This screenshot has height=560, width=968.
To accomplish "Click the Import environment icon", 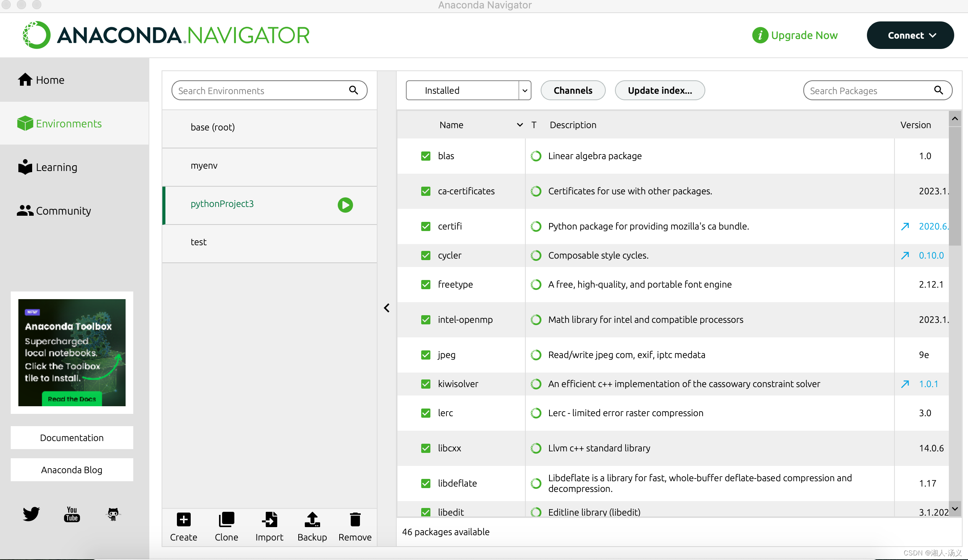I will click(269, 519).
